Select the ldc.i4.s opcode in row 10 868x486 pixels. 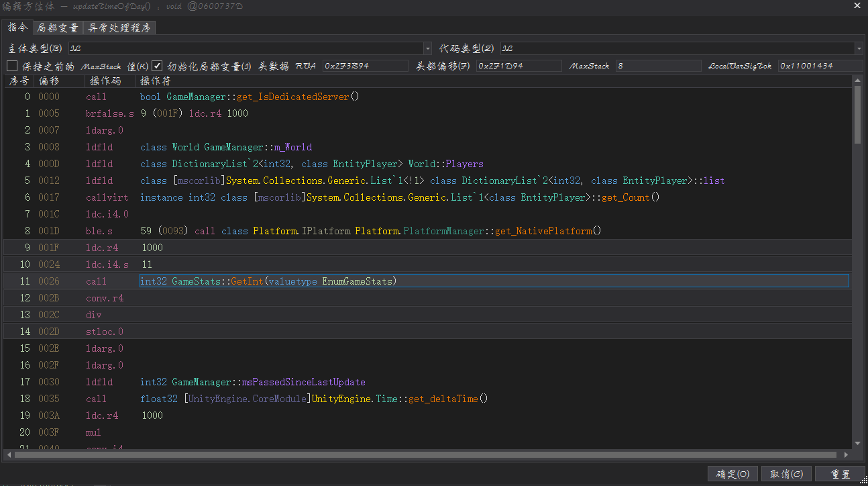click(x=107, y=264)
